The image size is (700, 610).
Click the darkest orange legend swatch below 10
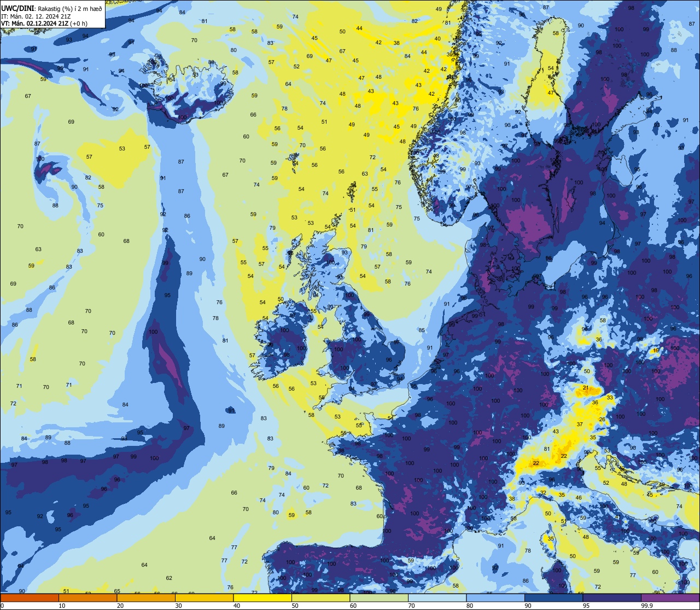[30, 597]
